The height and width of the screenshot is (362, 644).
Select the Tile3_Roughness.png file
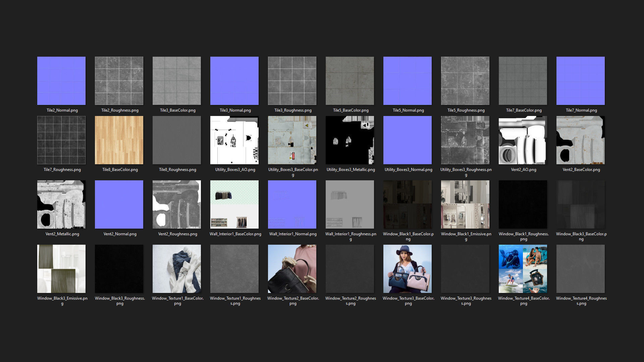(292, 81)
